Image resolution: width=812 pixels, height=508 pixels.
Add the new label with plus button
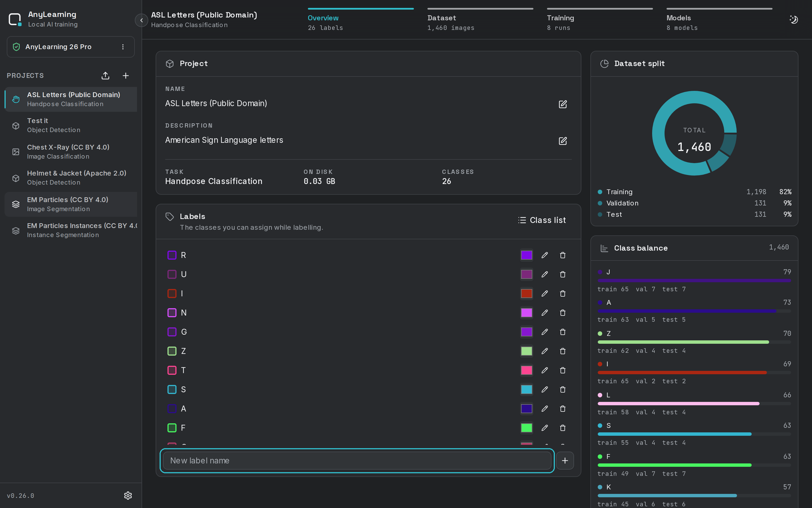(x=565, y=461)
